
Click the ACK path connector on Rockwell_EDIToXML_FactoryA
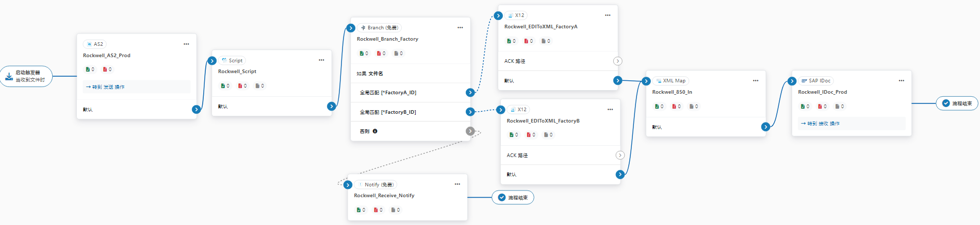coord(617,61)
